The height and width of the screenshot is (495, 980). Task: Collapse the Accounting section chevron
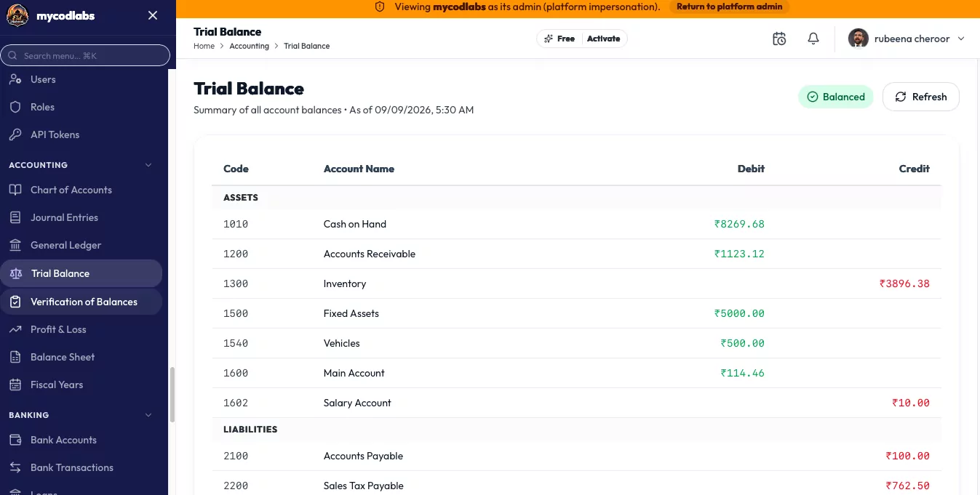[x=148, y=165]
